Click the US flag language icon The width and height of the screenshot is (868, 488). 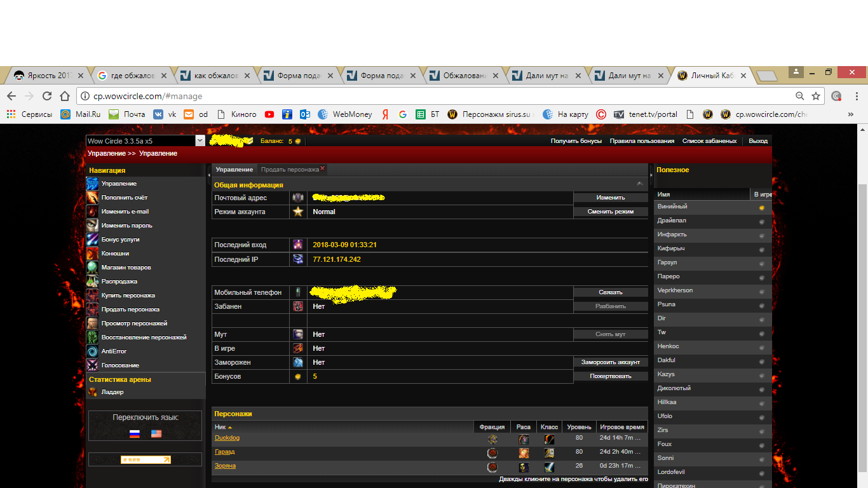point(156,434)
